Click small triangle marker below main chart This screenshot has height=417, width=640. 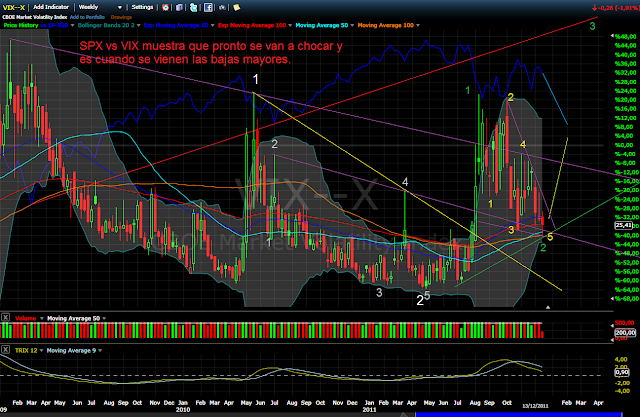pyautogui.click(x=548, y=307)
